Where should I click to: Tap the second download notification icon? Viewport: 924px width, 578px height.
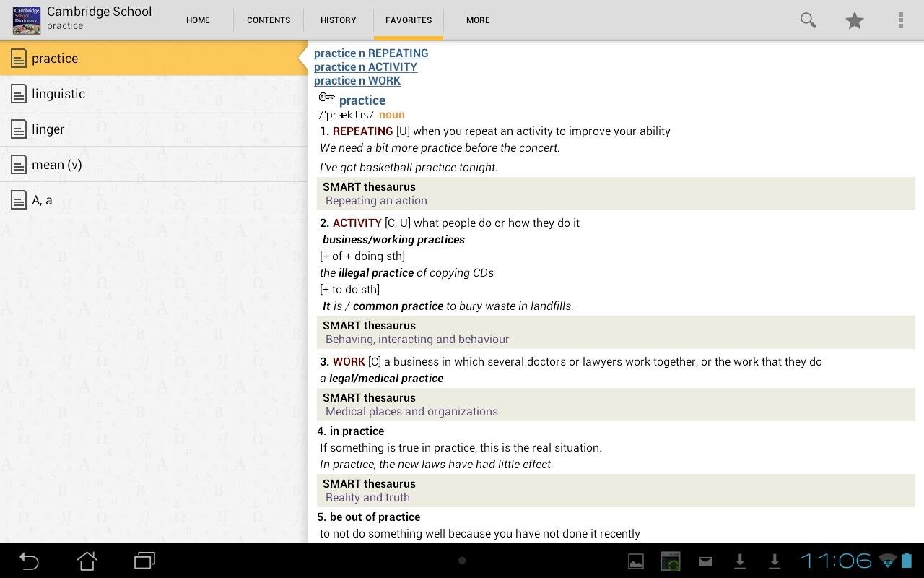pos(775,561)
